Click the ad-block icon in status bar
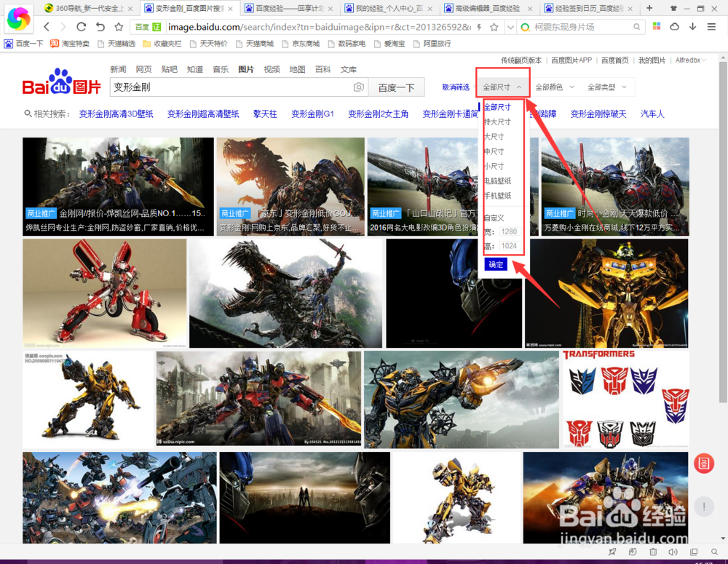 [x=633, y=552]
